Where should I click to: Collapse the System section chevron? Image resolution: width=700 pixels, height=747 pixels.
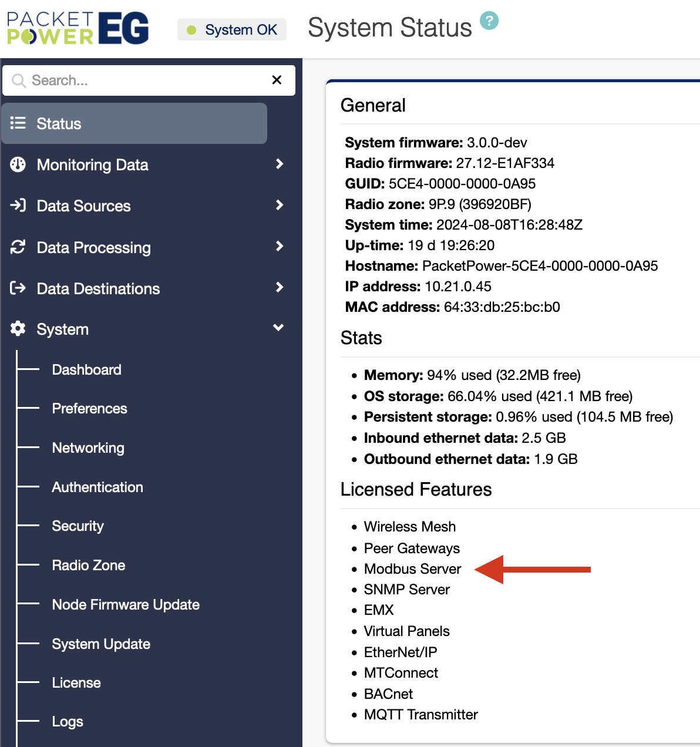[x=278, y=328]
